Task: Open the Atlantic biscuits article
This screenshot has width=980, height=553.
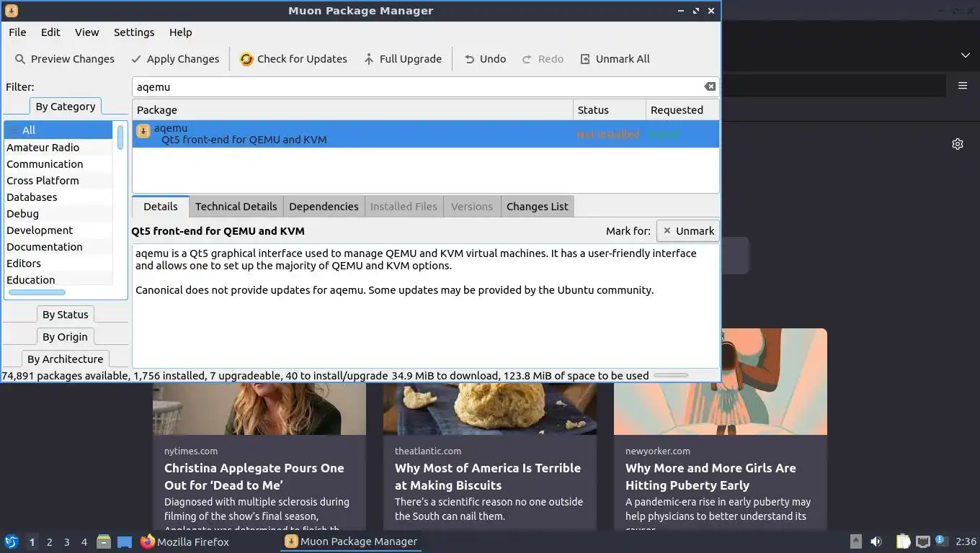Action: pyautogui.click(x=488, y=477)
